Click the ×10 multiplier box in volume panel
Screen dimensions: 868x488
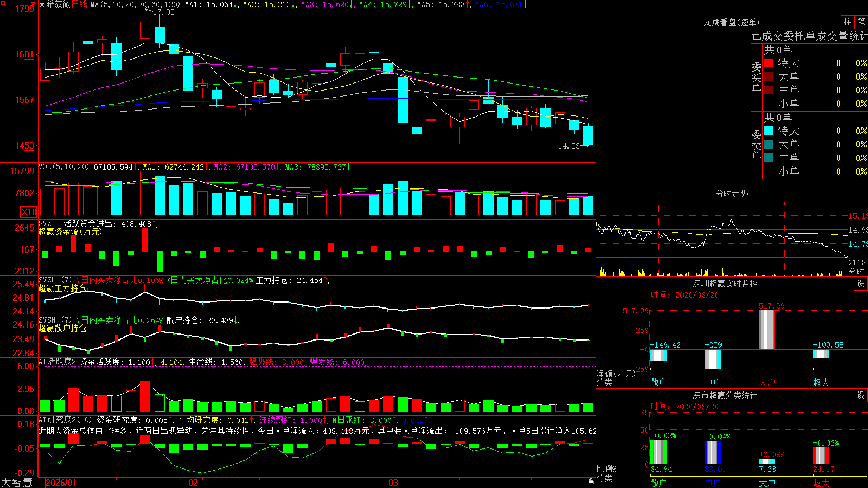click(x=29, y=212)
